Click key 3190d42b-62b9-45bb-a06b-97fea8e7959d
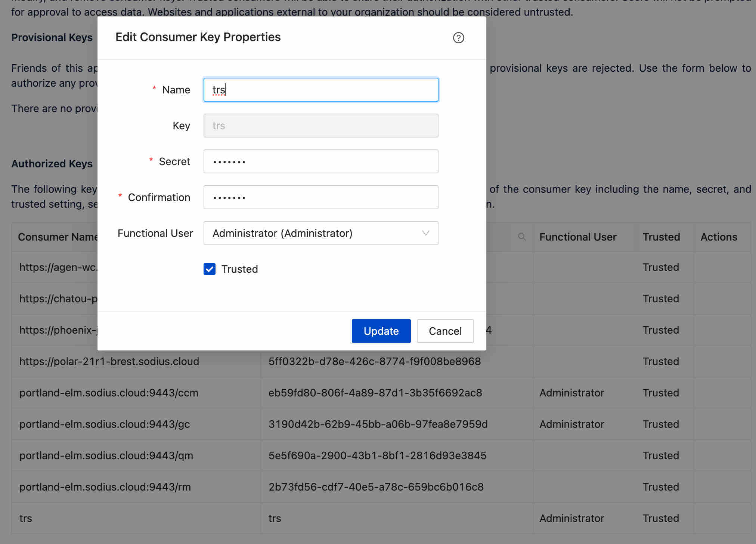 [378, 424]
